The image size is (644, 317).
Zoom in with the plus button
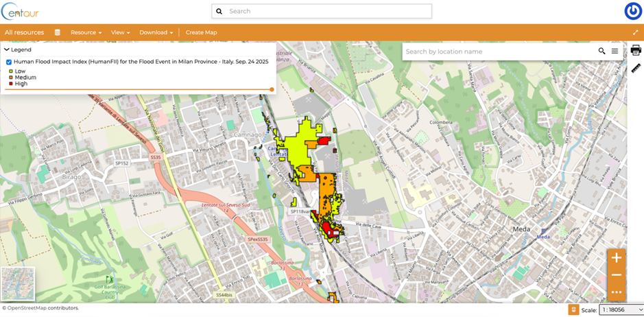point(616,258)
